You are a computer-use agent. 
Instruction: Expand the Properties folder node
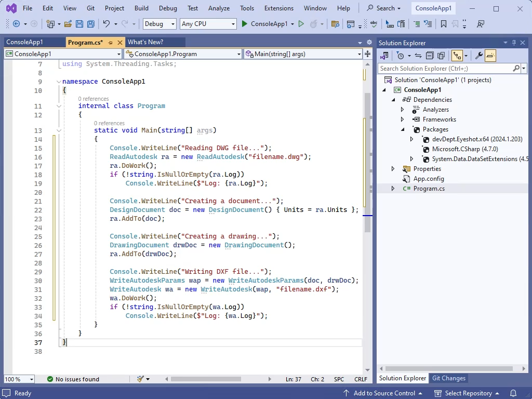pyautogui.click(x=393, y=169)
